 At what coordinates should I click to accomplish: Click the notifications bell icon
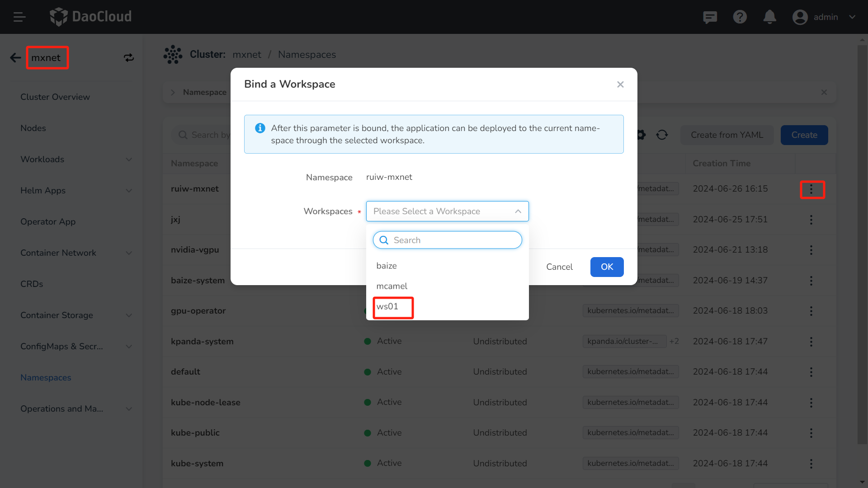[769, 17]
